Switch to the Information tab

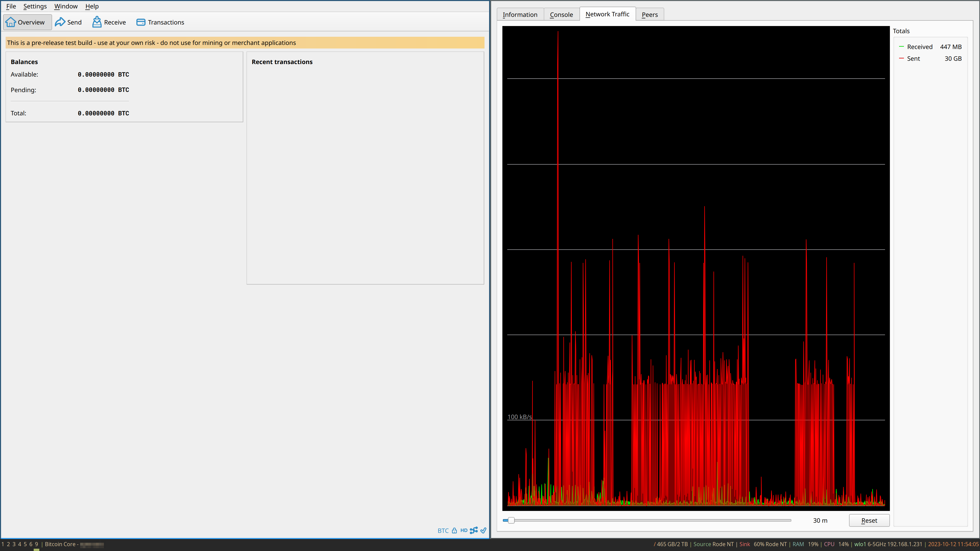pos(520,14)
